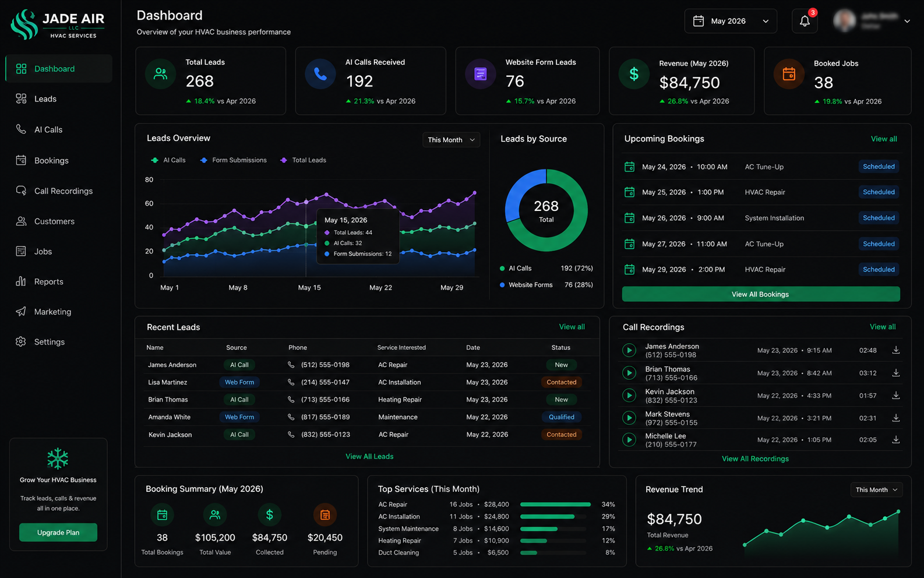924x578 pixels.
Task: Click the AC Repair 34% progress bar
Action: [x=555, y=505]
